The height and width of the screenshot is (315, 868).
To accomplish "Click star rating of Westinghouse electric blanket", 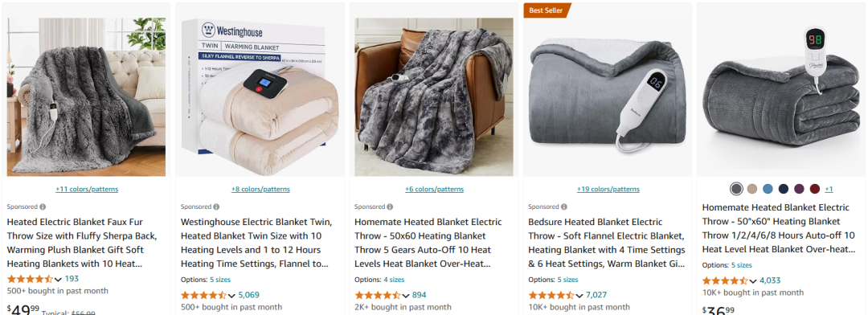I will [x=203, y=295].
